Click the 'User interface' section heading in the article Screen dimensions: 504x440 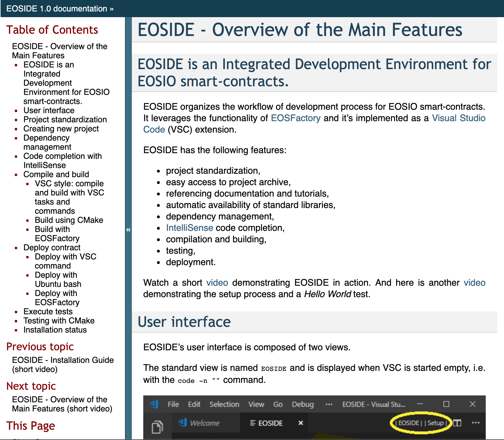point(184,322)
